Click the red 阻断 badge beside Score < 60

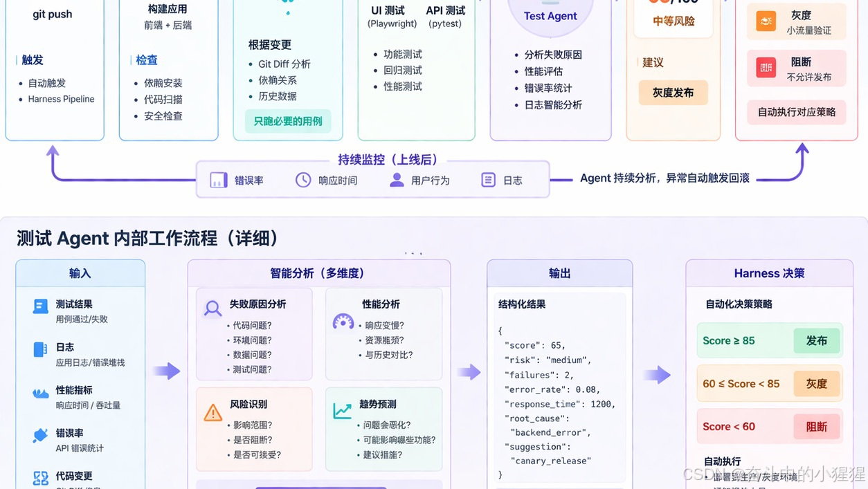tap(817, 427)
